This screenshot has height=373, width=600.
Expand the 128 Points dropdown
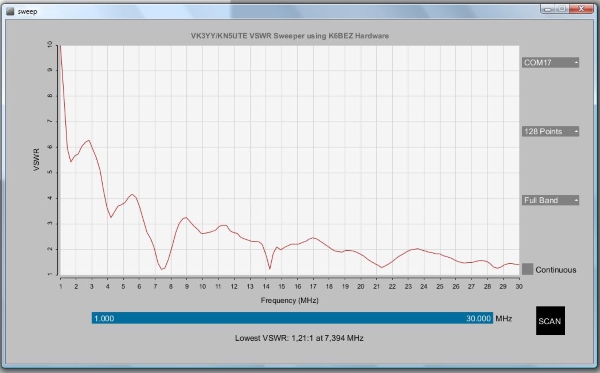point(550,131)
